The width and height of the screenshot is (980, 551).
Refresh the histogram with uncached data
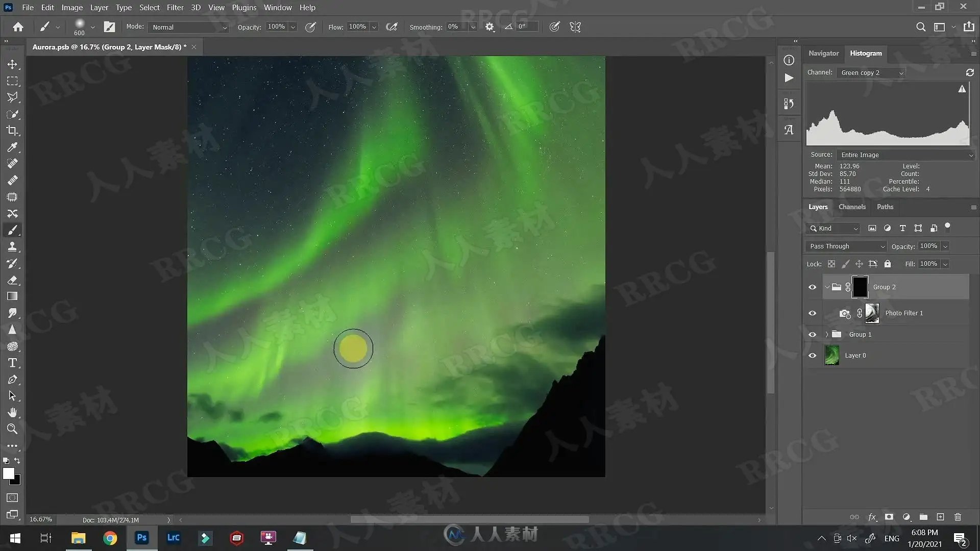coord(970,72)
